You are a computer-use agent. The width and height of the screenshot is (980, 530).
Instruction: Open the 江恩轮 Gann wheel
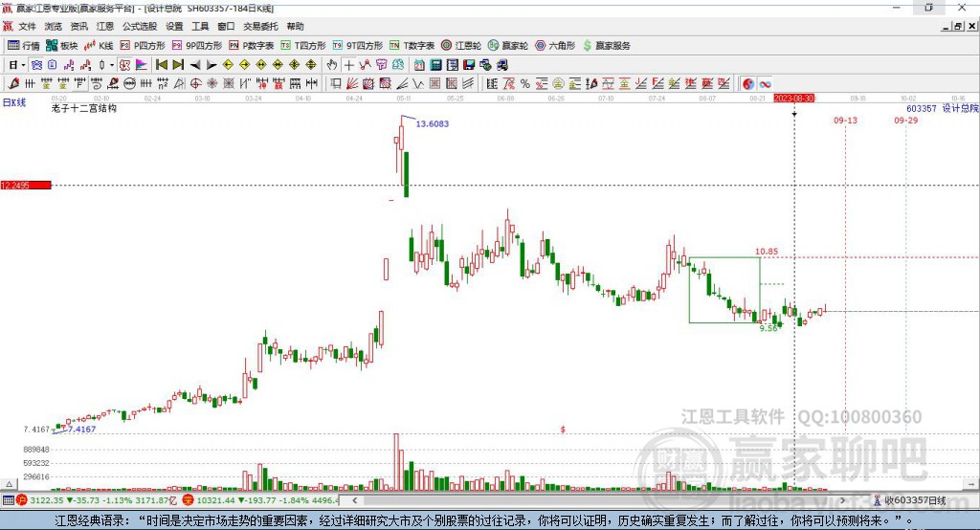(x=461, y=46)
